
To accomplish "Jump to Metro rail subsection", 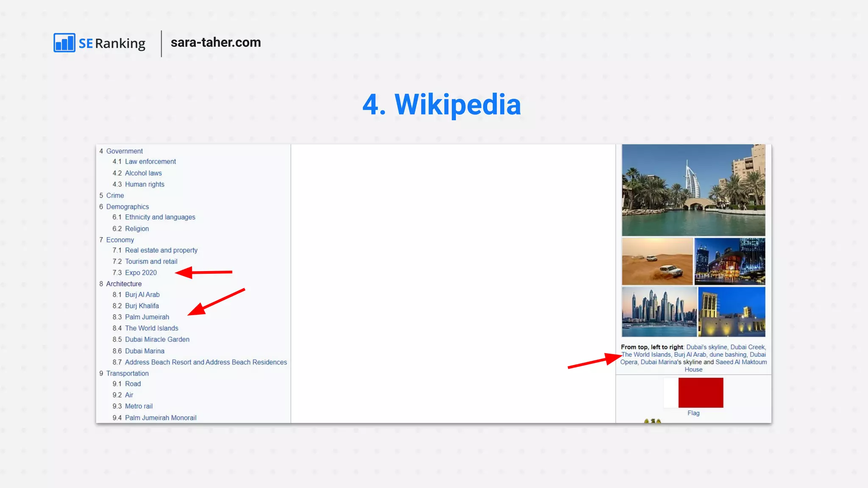I will point(139,406).
